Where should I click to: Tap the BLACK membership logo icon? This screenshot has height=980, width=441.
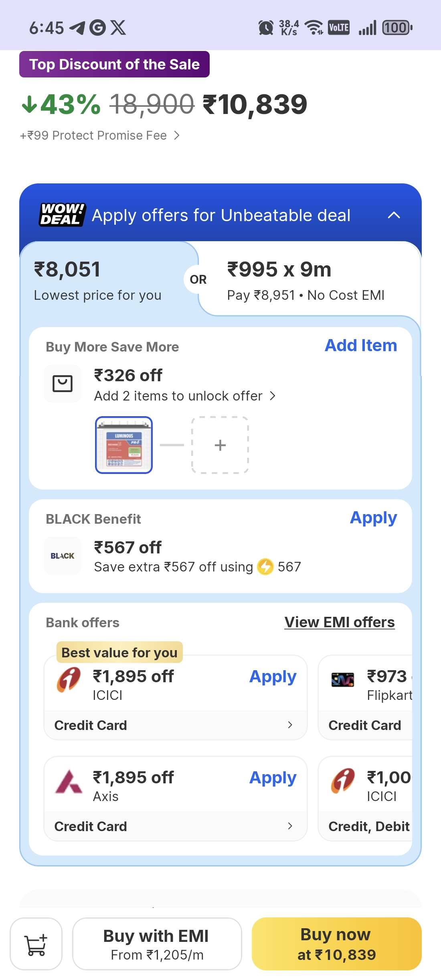click(x=63, y=556)
